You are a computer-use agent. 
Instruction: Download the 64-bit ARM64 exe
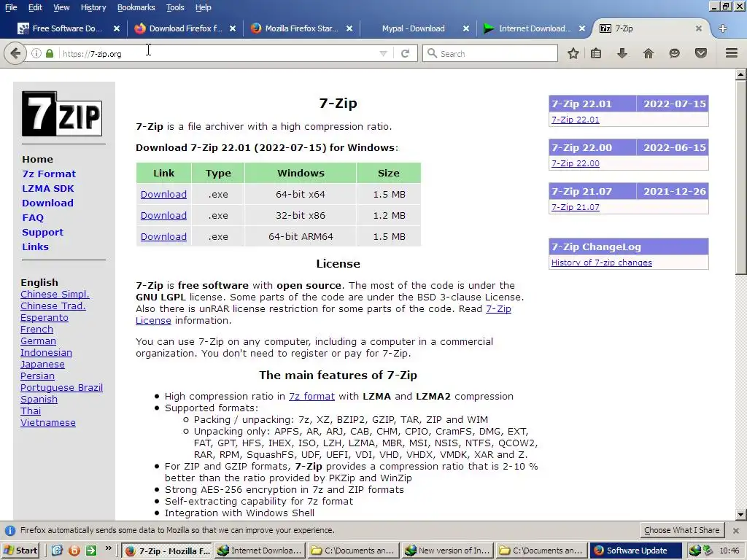pyautogui.click(x=163, y=237)
